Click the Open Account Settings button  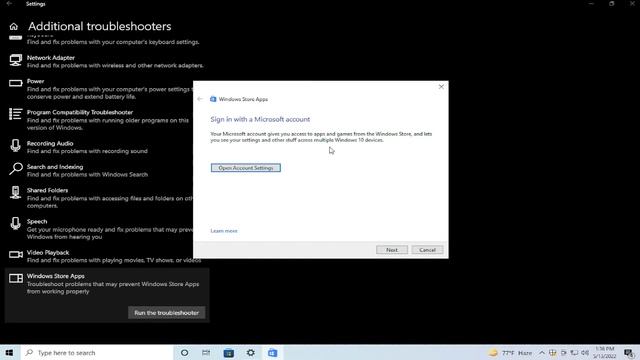coord(246,168)
